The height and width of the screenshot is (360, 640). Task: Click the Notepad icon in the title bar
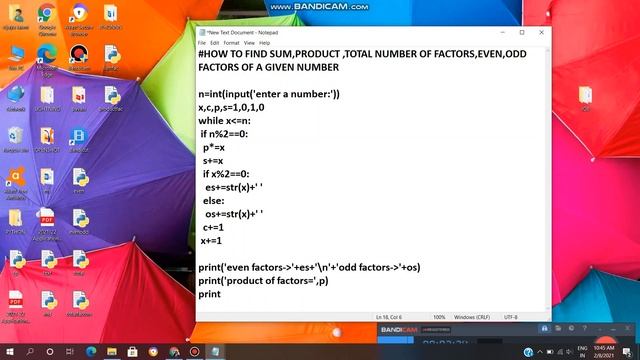point(202,32)
